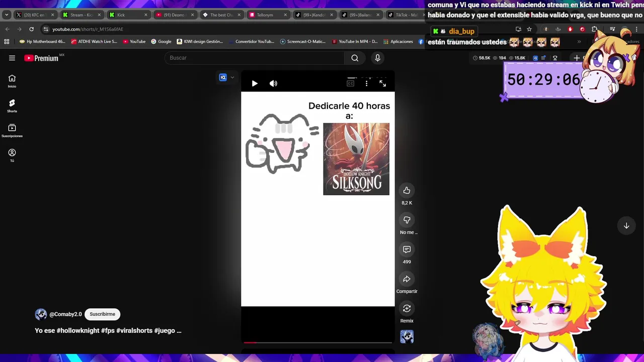Open the 'KIWI design Gestión...' bookmark
The image size is (644, 362).
(200, 42)
